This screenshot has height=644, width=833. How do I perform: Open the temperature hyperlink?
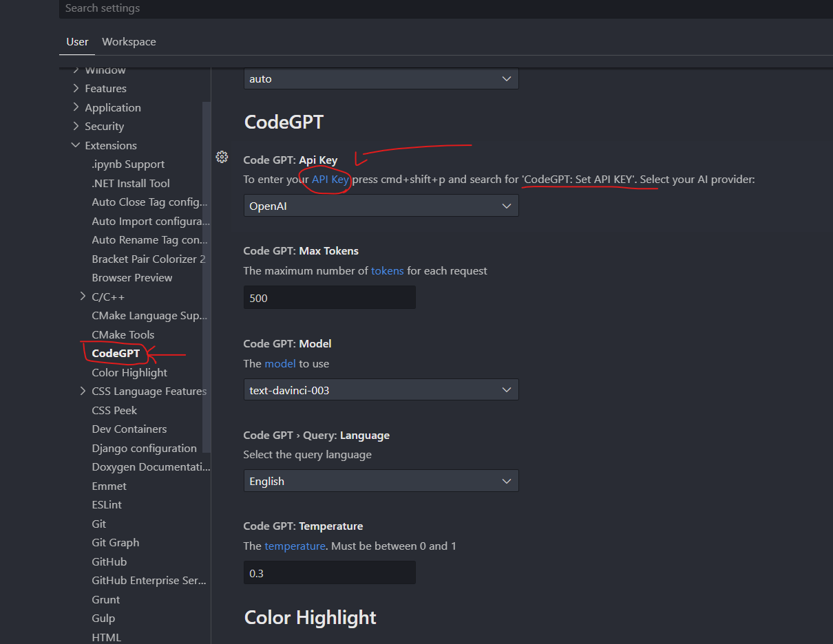[x=295, y=546]
